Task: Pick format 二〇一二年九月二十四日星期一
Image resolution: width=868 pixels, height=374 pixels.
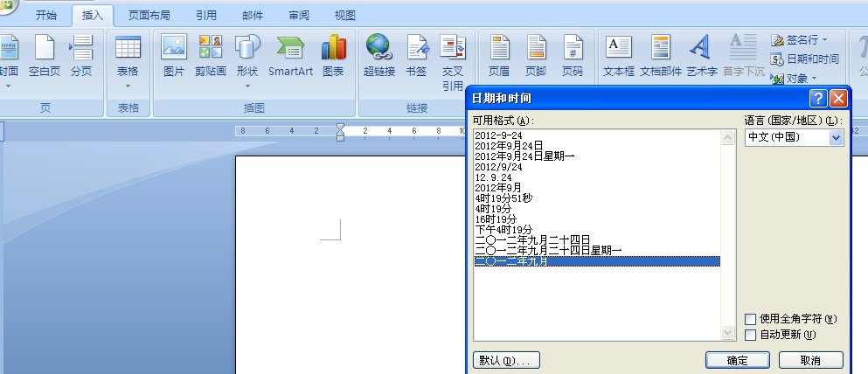Action: pos(597,251)
